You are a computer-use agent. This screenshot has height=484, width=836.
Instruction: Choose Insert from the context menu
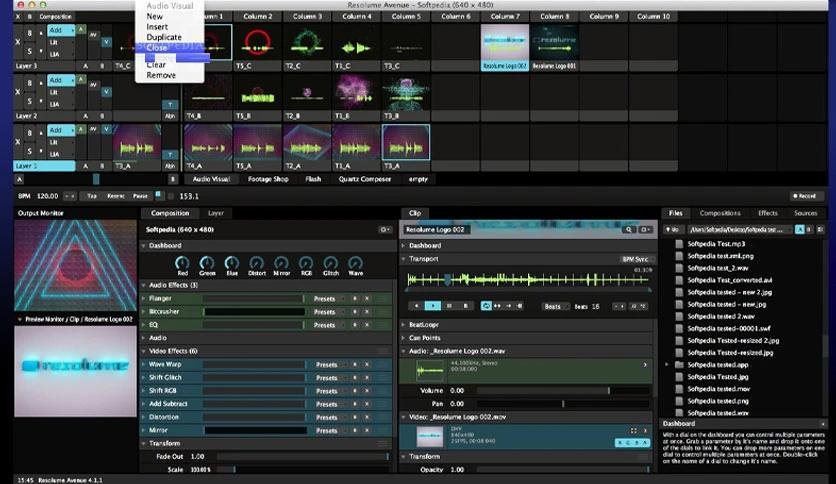coord(157,27)
